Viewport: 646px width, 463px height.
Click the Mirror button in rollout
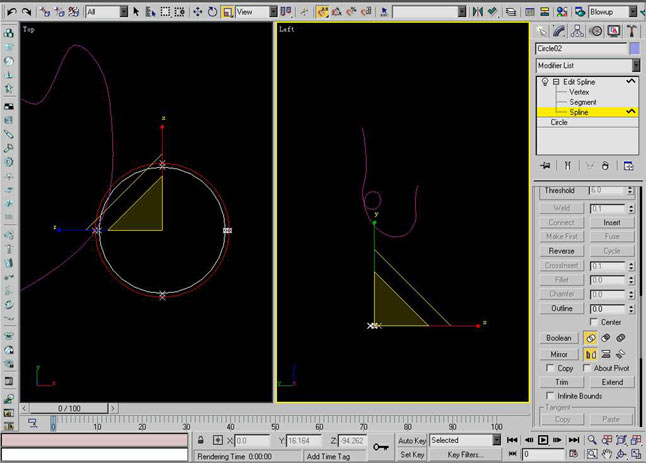[x=558, y=354]
